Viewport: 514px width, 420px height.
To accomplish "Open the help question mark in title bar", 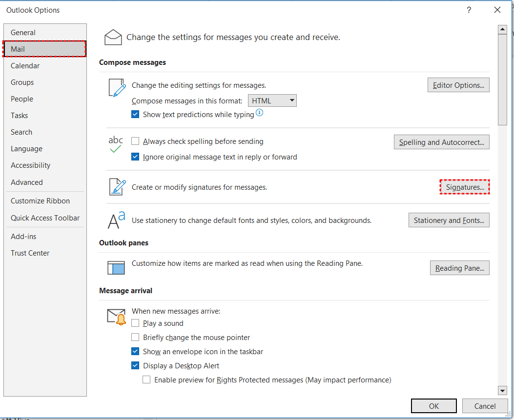I will [469, 10].
